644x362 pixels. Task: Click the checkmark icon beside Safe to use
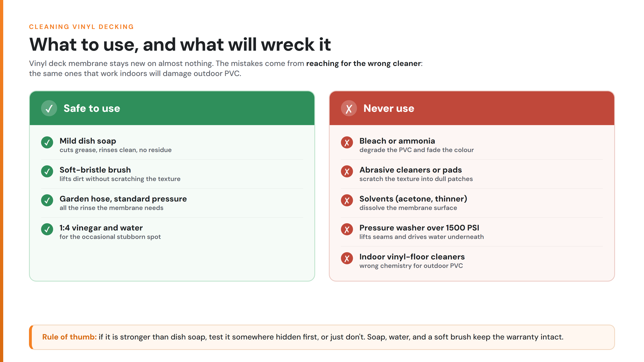coord(49,108)
